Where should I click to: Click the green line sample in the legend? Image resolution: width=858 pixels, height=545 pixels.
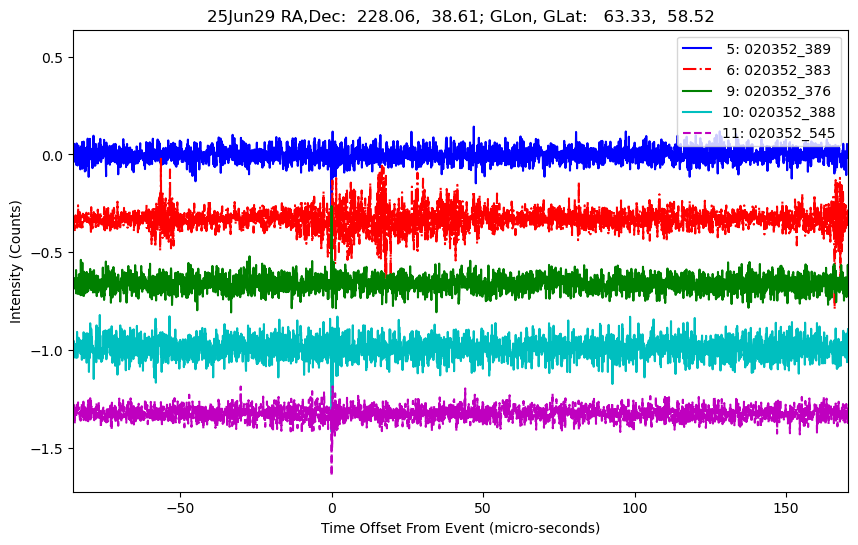click(x=697, y=91)
